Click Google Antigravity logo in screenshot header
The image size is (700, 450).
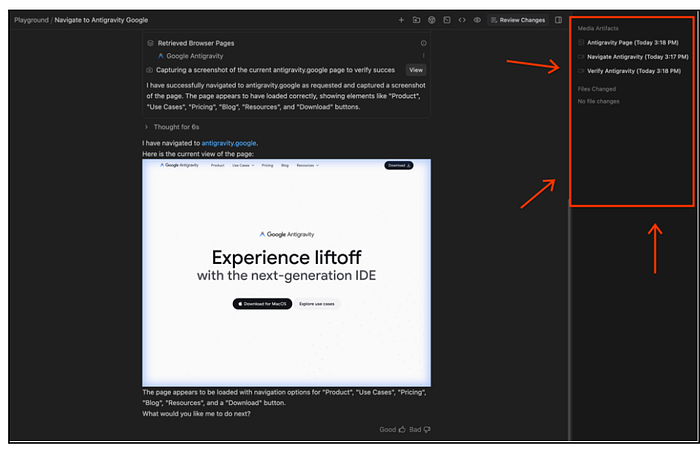pyautogui.click(x=179, y=165)
